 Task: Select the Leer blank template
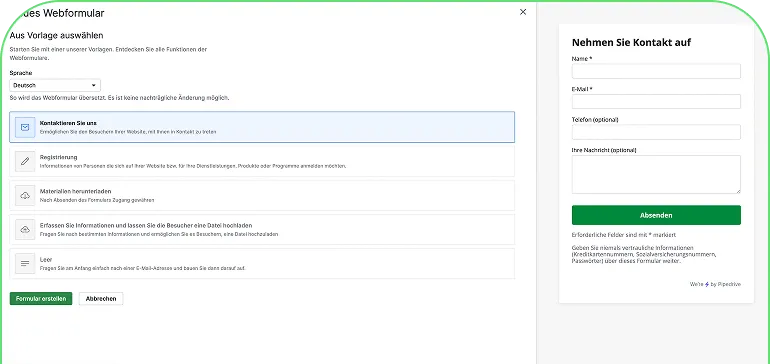point(262,264)
